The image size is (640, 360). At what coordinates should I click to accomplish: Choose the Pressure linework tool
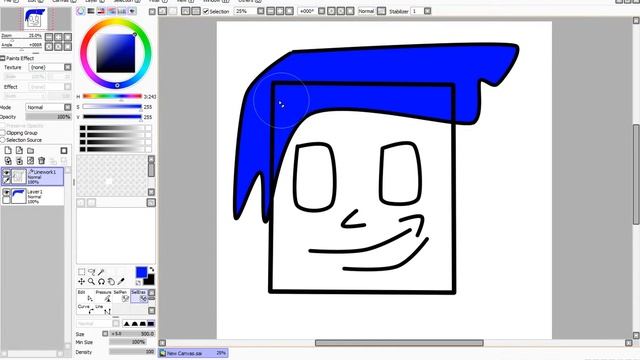104,296
